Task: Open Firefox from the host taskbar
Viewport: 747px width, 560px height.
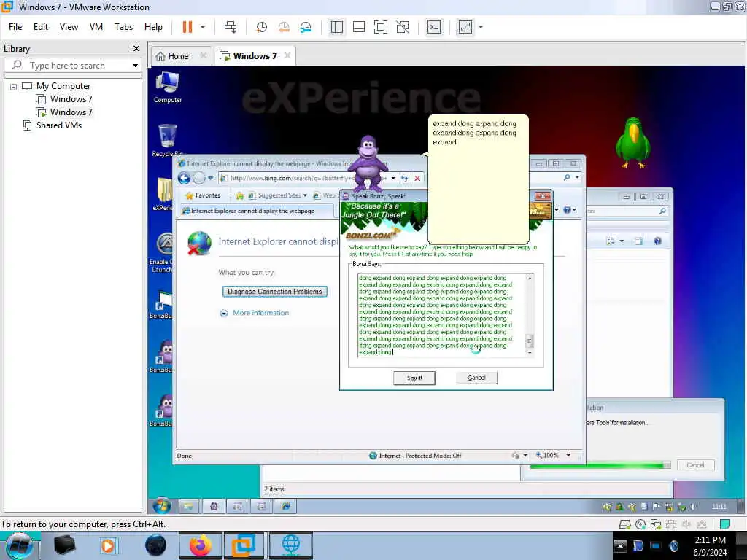Action: coord(200,545)
